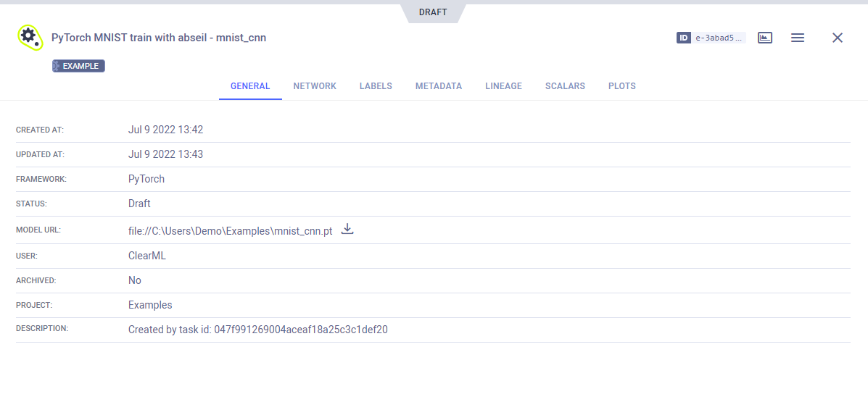This screenshot has width=868, height=402.
Task: View the LINEAGE tab
Action: click(503, 86)
